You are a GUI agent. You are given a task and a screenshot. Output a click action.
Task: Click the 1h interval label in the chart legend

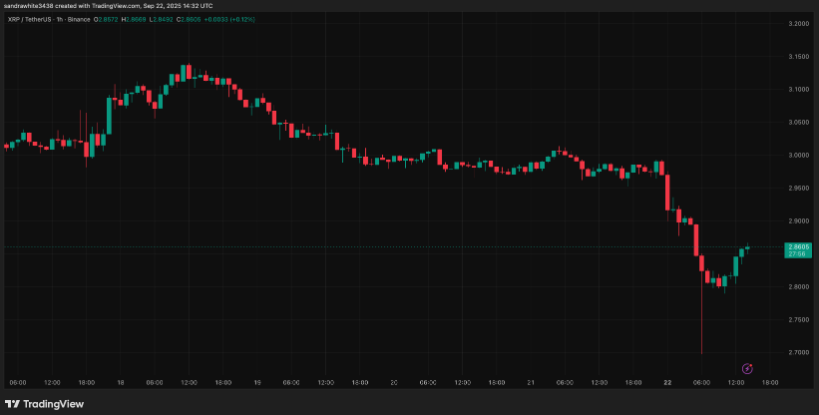point(61,19)
